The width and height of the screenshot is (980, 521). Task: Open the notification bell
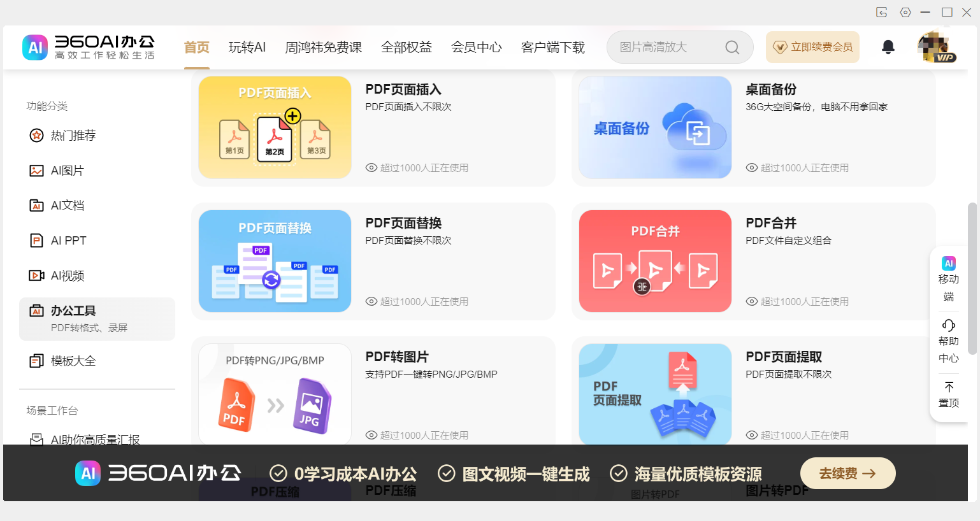tap(888, 47)
